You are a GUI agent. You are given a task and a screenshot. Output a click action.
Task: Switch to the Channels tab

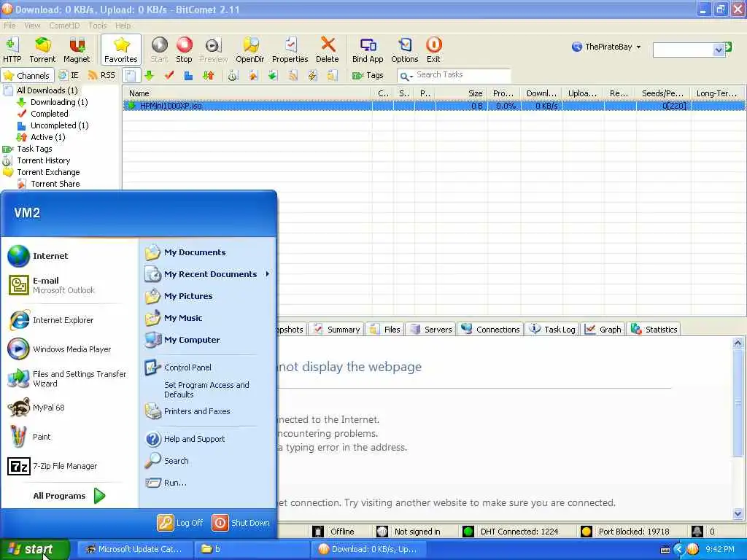[x=27, y=75]
